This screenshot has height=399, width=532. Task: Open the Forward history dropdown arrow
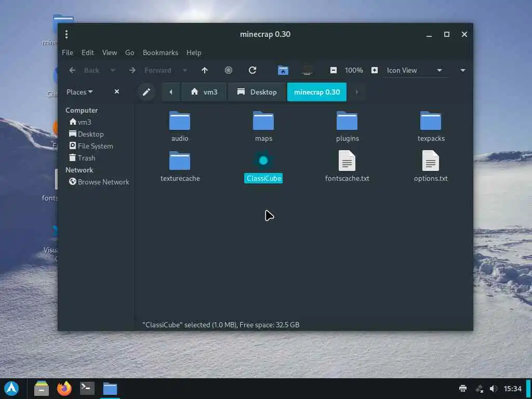click(x=185, y=70)
